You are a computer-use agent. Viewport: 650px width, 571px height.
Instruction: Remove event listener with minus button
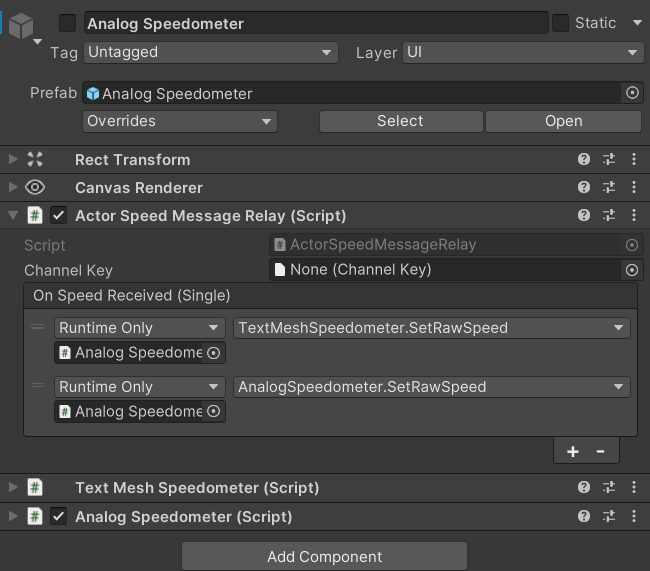(x=600, y=451)
